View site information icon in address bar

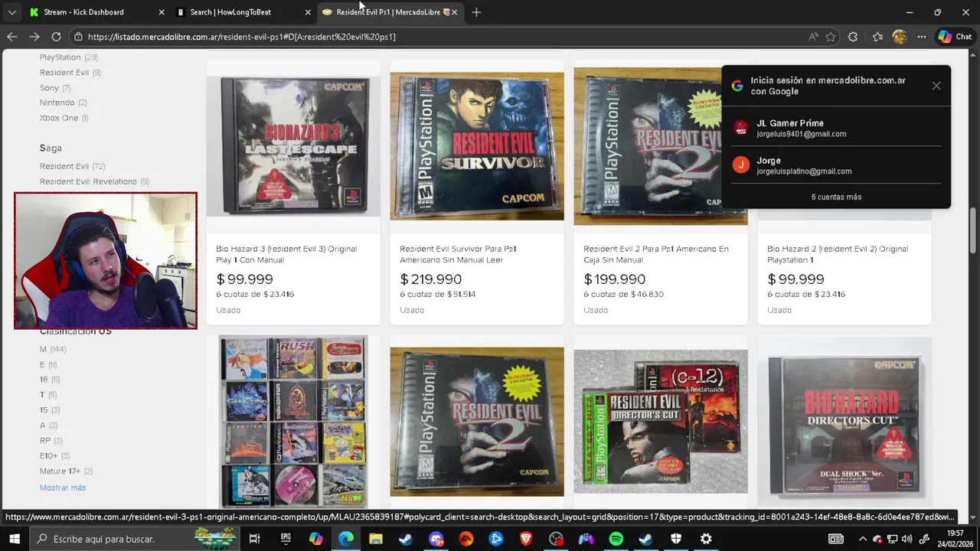[x=77, y=37]
